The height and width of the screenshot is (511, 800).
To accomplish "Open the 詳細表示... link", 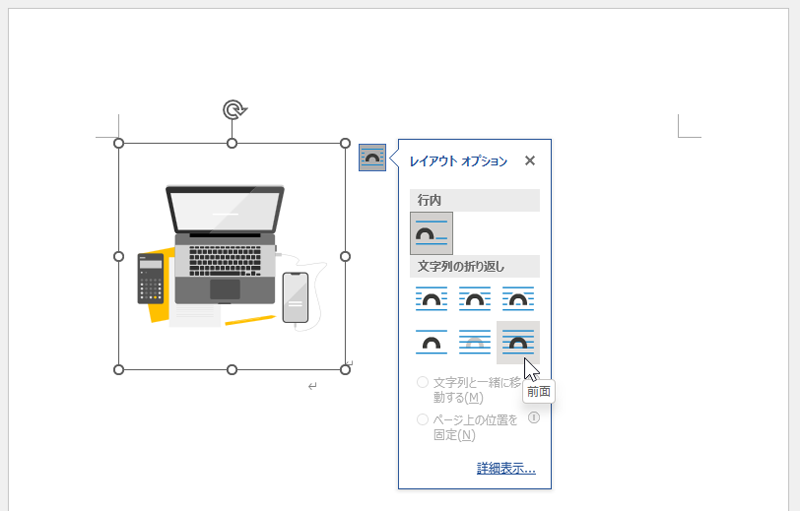I will pos(506,468).
